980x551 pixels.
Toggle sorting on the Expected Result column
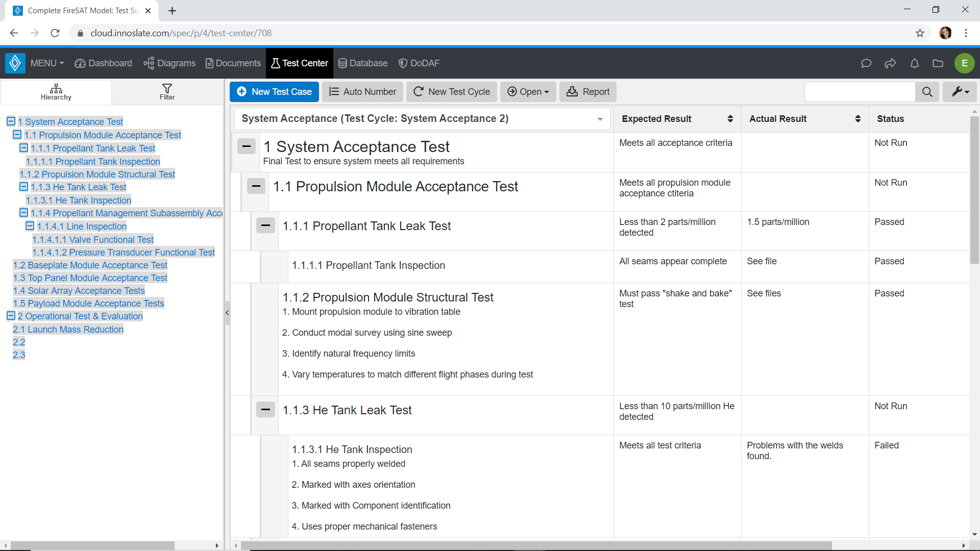(x=730, y=118)
